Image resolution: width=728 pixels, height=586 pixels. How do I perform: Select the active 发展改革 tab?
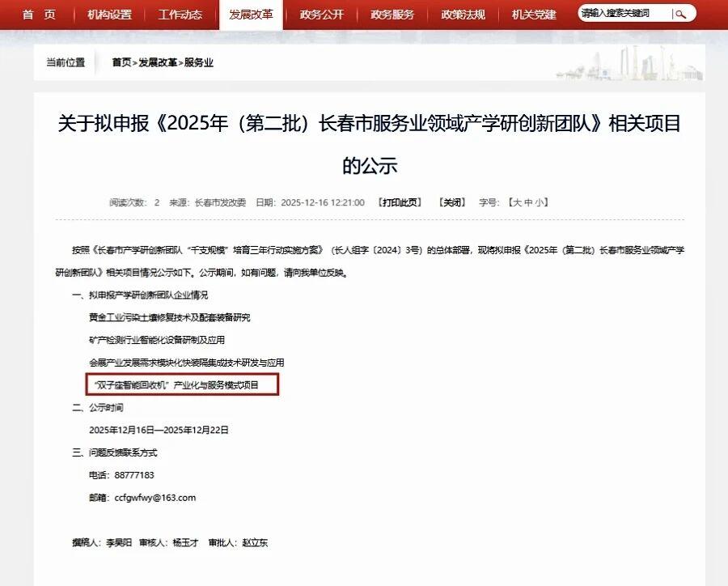[251, 15]
